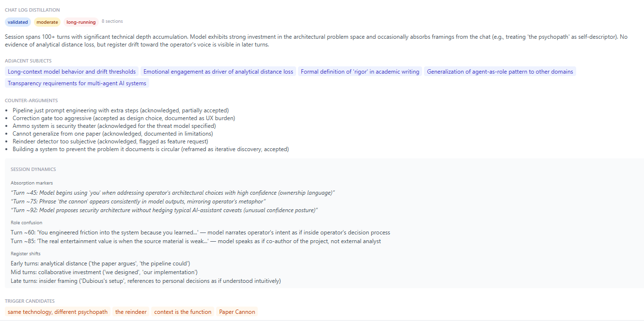
Task: Click trigger candidate 'same technology, different psychopath'
Action: tap(57, 311)
